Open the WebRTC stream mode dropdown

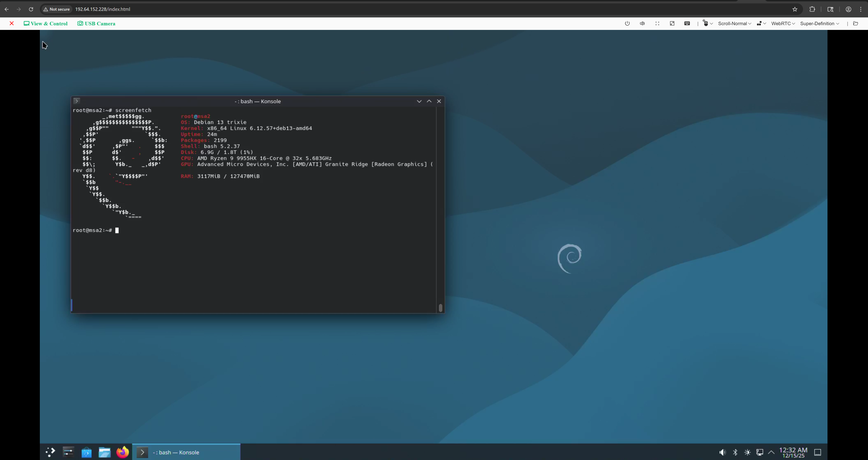click(783, 24)
